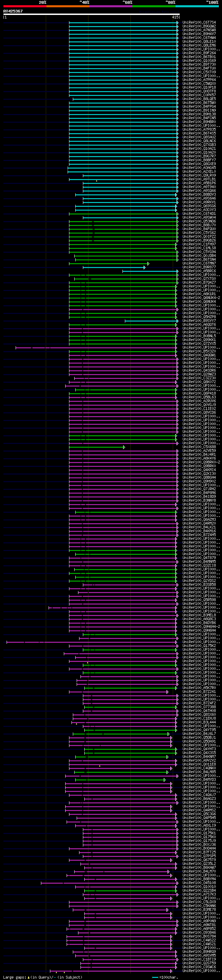This screenshot has width=222, height=980.
Task: Open hit UniRef100_B9HBR0
Action: (x=199, y=122)
